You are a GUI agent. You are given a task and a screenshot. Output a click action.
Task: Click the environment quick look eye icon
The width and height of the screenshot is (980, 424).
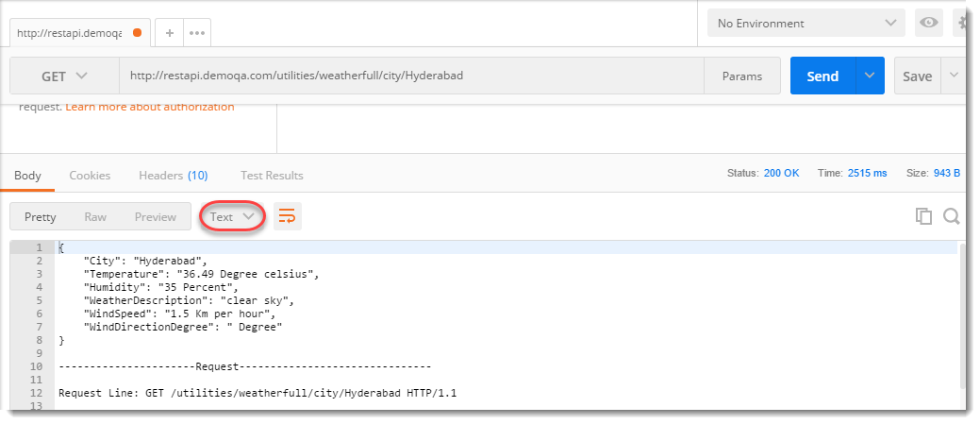929,24
